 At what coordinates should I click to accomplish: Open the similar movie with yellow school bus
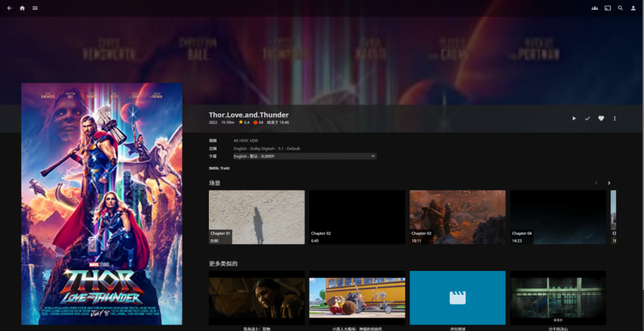tap(357, 297)
